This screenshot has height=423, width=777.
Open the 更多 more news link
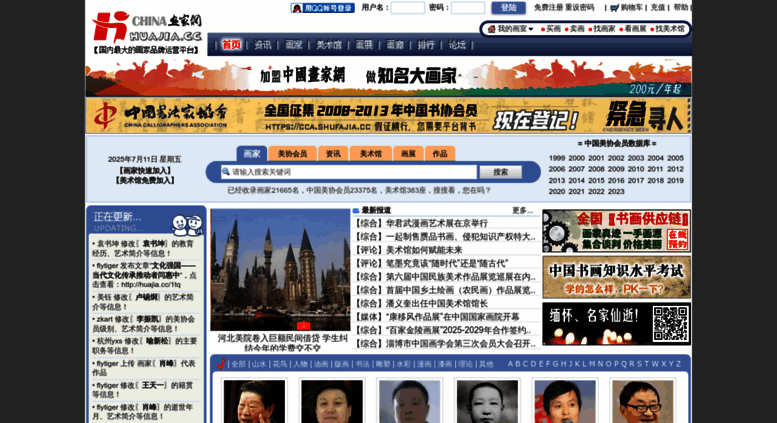click(522, 211)
